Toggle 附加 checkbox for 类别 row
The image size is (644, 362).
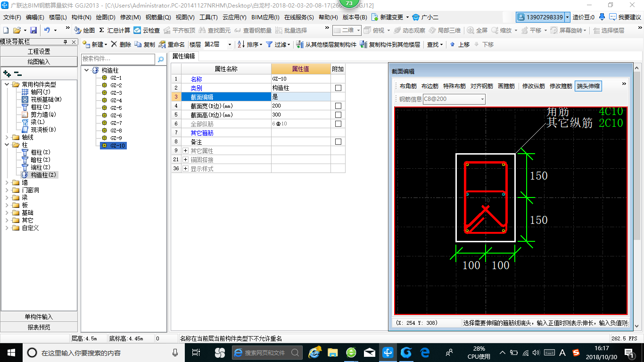coord(338,88)
